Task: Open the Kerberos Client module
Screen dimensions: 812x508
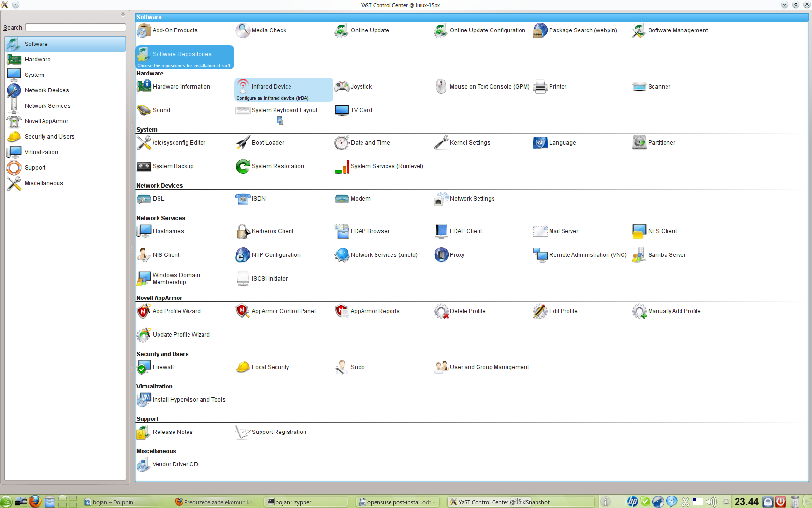Action: coord(265,231)
